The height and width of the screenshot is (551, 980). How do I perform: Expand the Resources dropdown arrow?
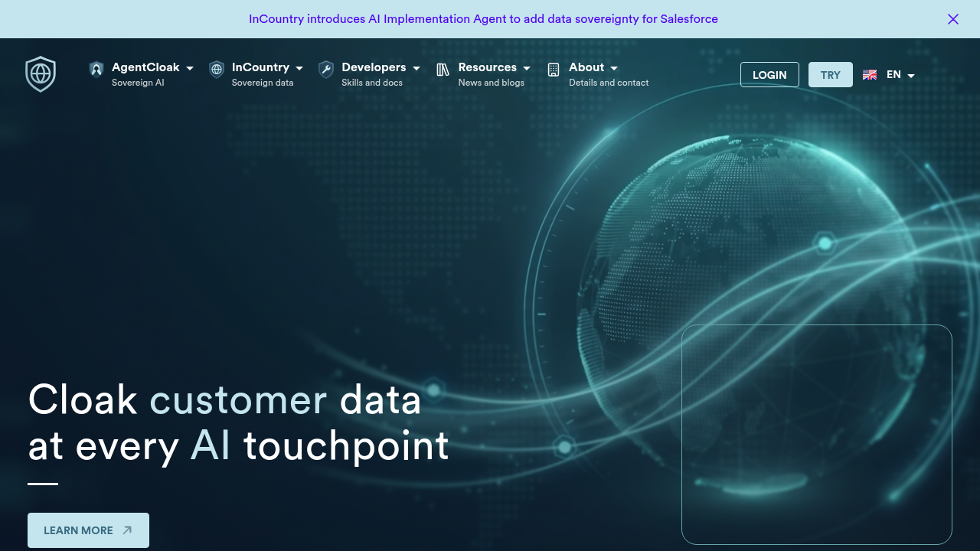coord(527,68)
